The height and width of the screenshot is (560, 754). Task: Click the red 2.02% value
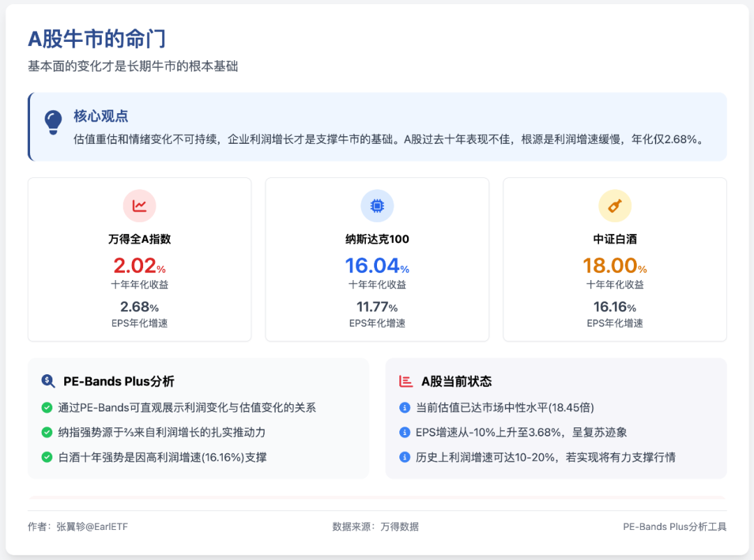(140, 265)
